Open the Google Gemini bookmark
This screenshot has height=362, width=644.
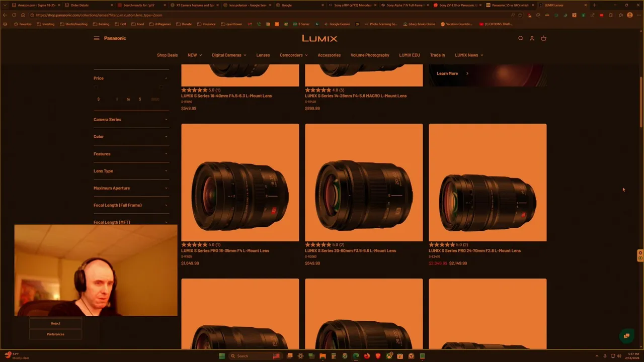point(337,24)
